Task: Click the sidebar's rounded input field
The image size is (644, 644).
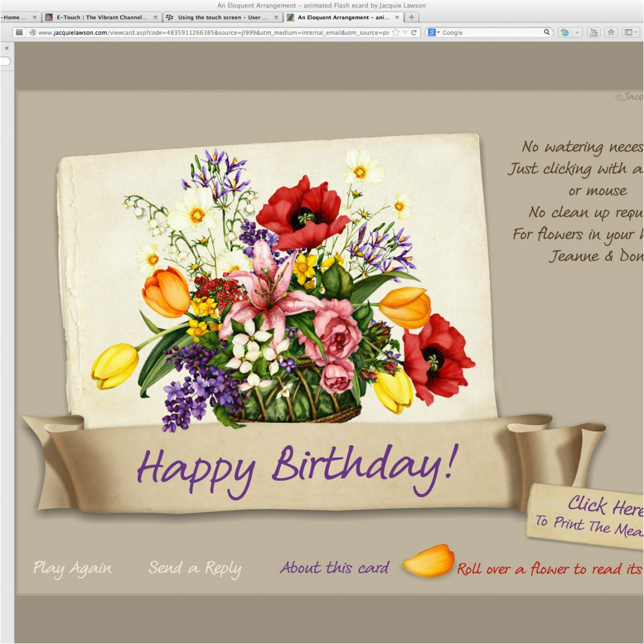Action: click(5, 61)
